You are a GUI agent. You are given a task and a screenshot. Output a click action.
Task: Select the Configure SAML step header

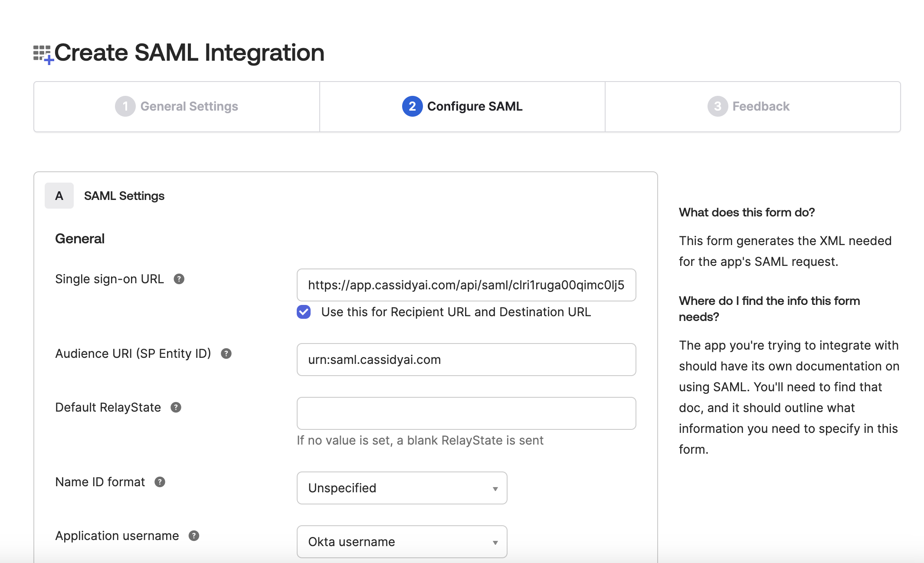click(x=474, y=106)
